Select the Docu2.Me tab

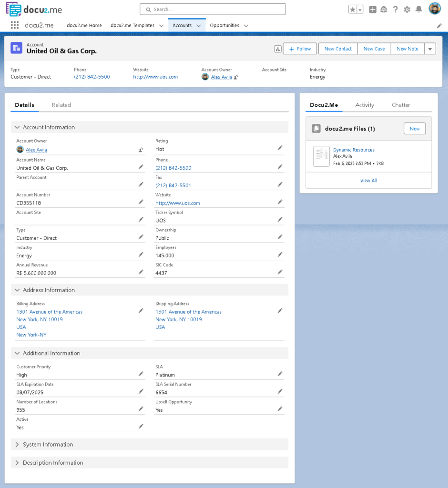[324, 105]
